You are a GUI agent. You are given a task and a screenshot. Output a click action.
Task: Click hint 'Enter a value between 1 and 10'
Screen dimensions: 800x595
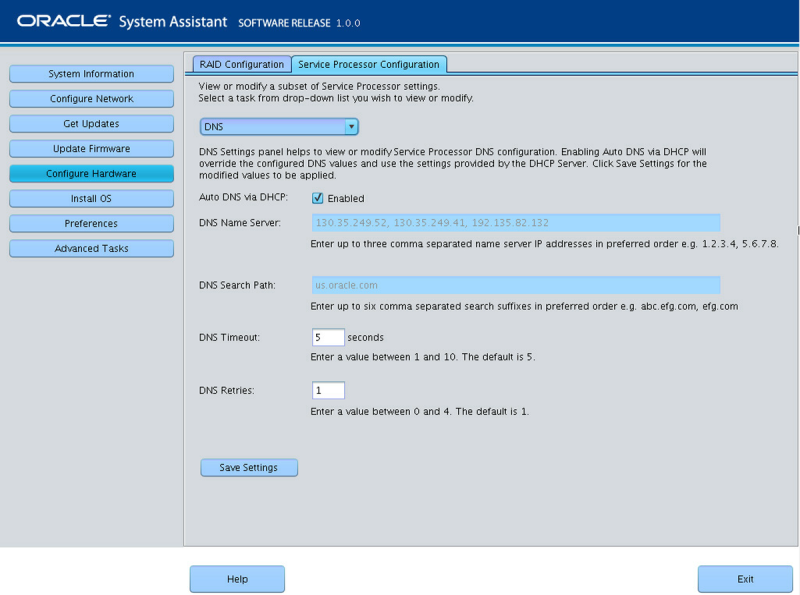(422, 357)
